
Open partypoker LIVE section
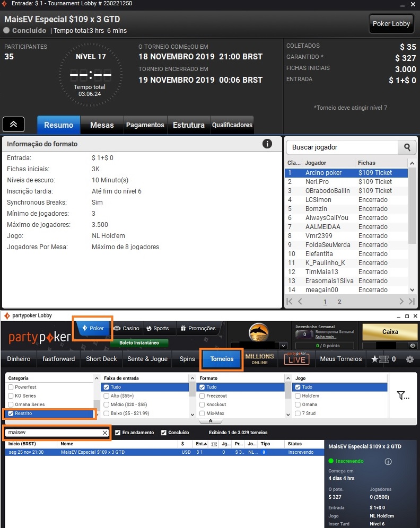click(x=296, y=358)
